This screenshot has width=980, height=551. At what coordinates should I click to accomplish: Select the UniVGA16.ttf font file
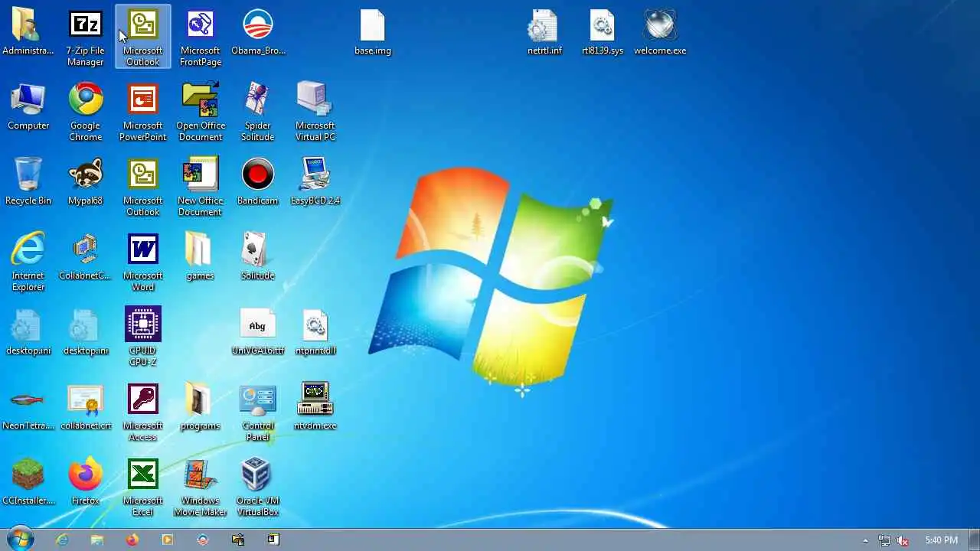[x=258, y=332]
